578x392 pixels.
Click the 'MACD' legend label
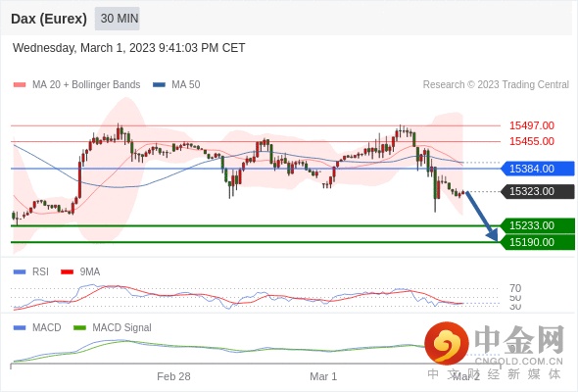pyautogui.click(x=47, y=328)
